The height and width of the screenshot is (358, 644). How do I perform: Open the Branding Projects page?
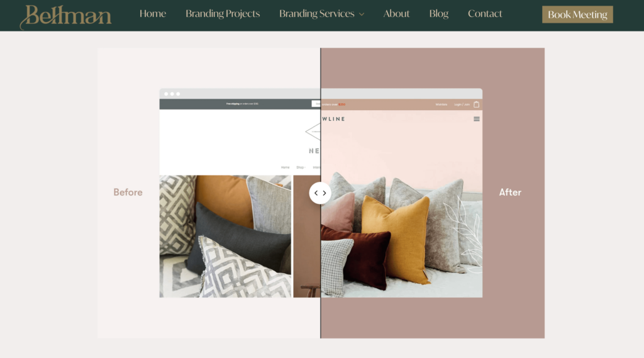223,14
